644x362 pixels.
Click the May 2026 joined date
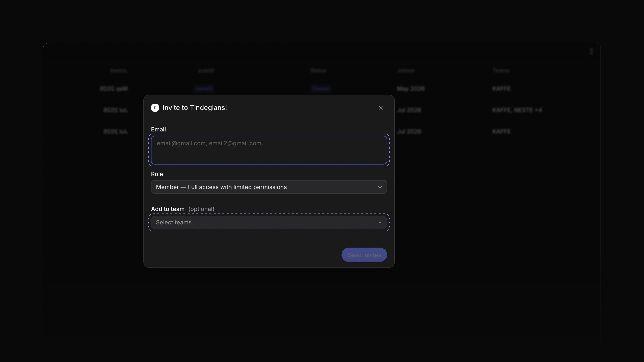click(411, 89)
